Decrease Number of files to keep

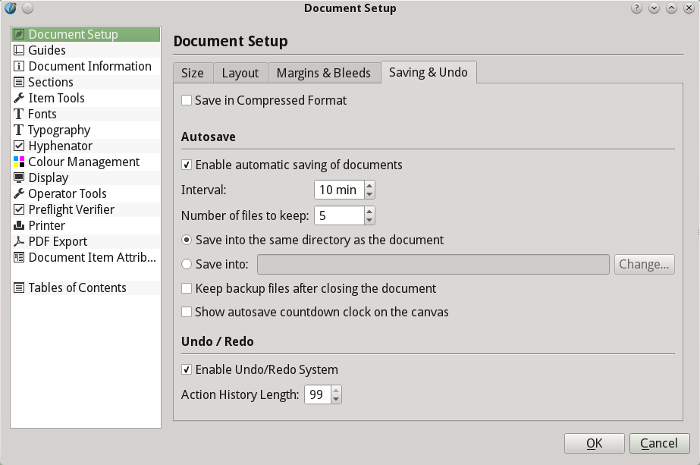(x=369, y=220)
